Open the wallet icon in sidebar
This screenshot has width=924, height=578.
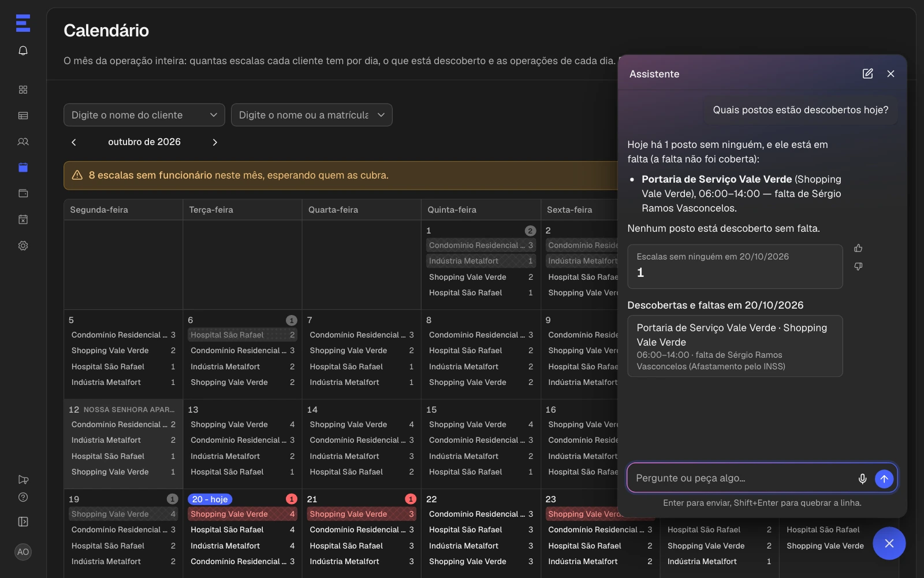pos(23,194)
